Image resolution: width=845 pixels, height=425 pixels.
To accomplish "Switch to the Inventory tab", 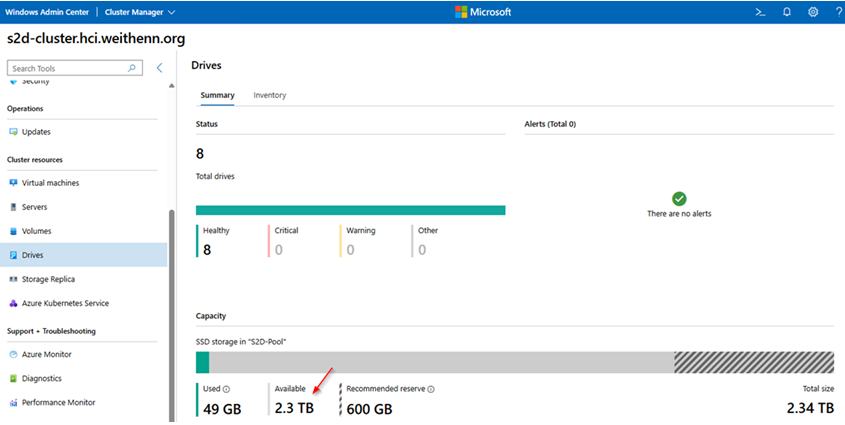I will pos(270,95).
